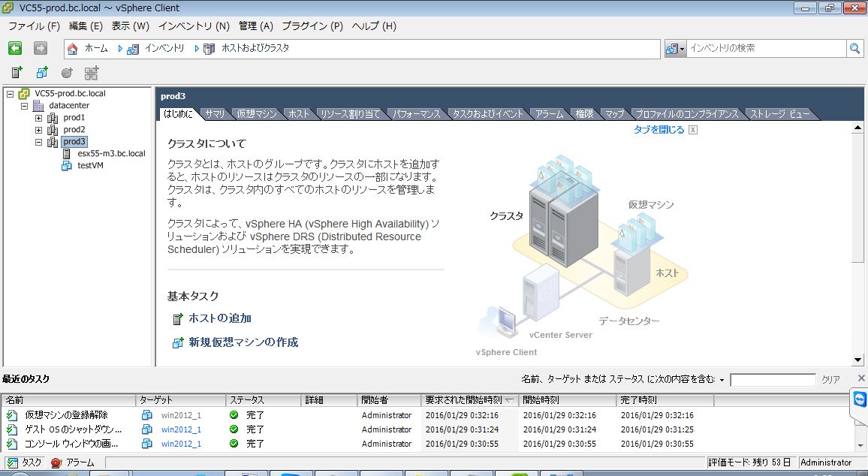
Task: Click the disabled vApp toolbar icon
Action: pos(92,73)
